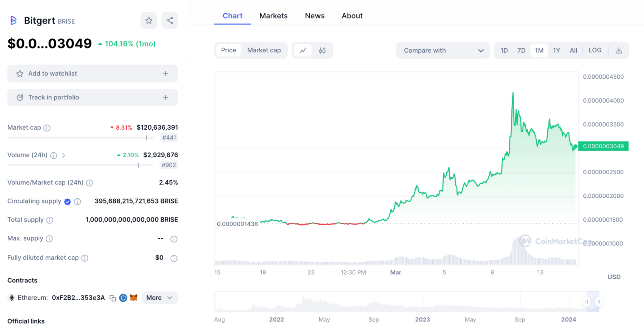
Task: Click the $0.0...03049 current price
Action: [50, 44]
